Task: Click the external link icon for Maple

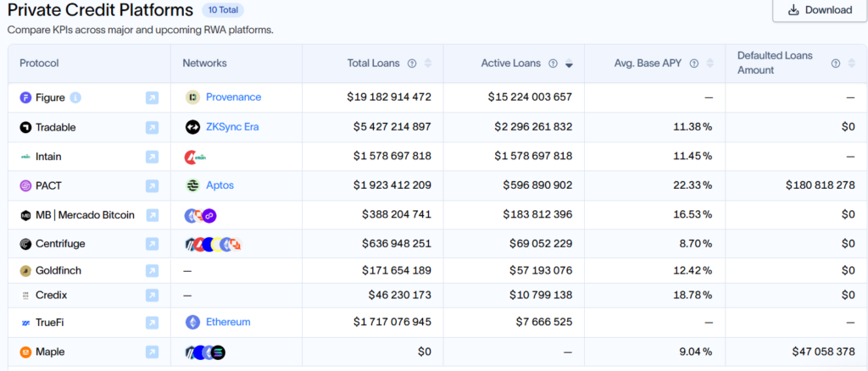Action: coord(152,352)
